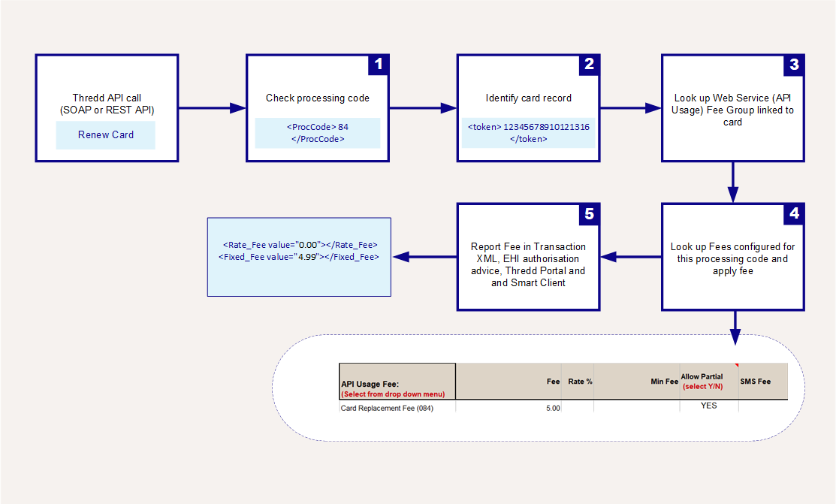Click 'Look up Fees configured for this processing code' text
This screenshot has width=836, height=504.
click(732, 253)
